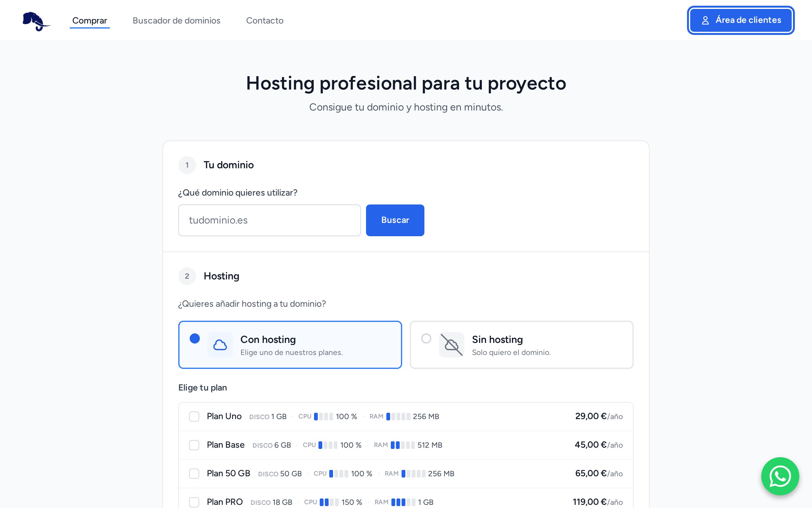Check the Plan 50 GB checkbox
This screenshot has height=508, width=812.
(x=194, y=474)
